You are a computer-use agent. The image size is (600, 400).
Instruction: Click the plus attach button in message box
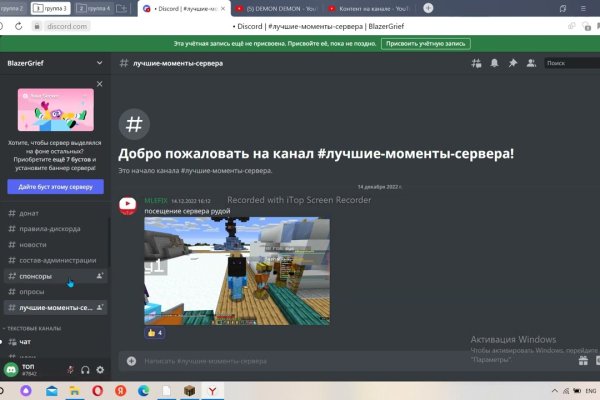(132, 359)
